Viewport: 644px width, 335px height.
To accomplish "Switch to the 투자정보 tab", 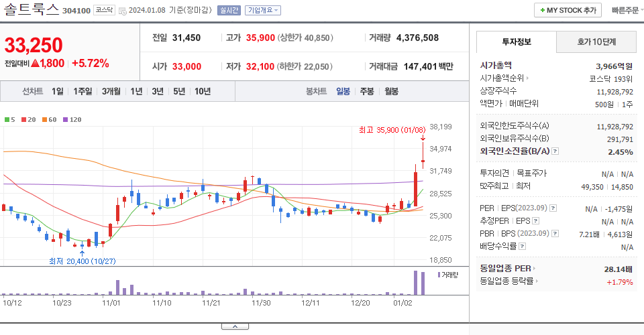I will [x=517, y=42].
